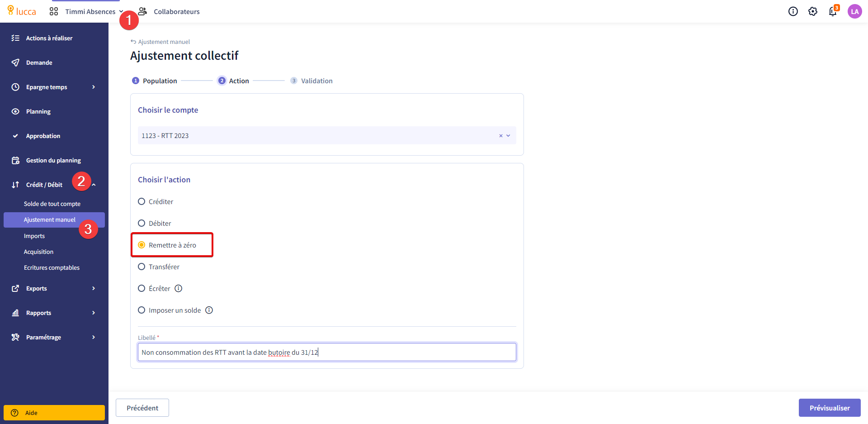Click the Précédent button
The width and height of the screenshot is (868, 424).
click(x=142, y=408)
